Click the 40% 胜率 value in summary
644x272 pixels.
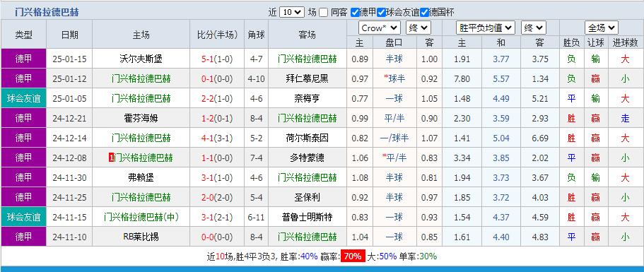(x=309, y=256)
